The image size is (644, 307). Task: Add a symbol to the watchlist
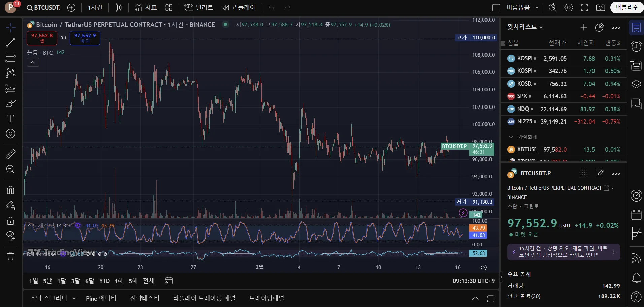pos(584,27)
